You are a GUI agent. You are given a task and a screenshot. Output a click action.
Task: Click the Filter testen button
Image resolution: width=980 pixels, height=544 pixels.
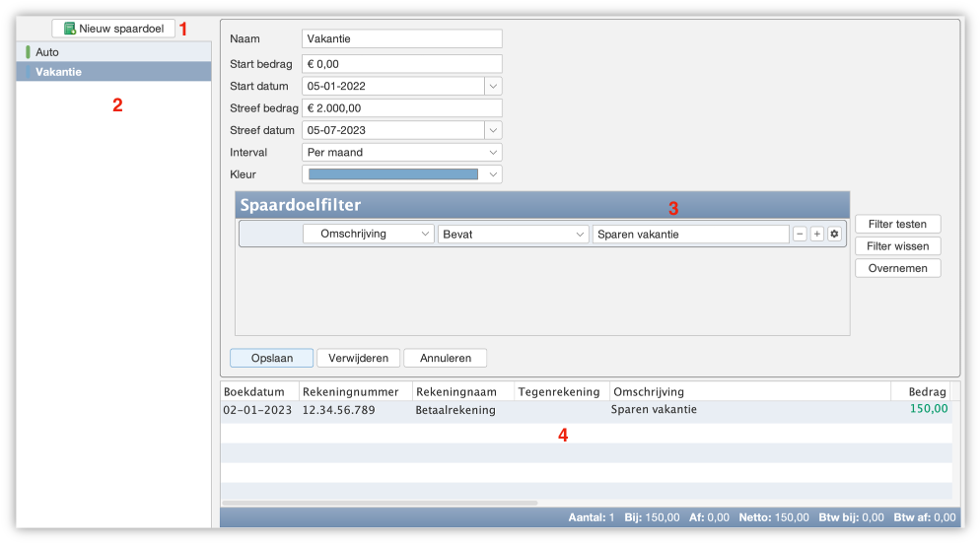[897, 224]
